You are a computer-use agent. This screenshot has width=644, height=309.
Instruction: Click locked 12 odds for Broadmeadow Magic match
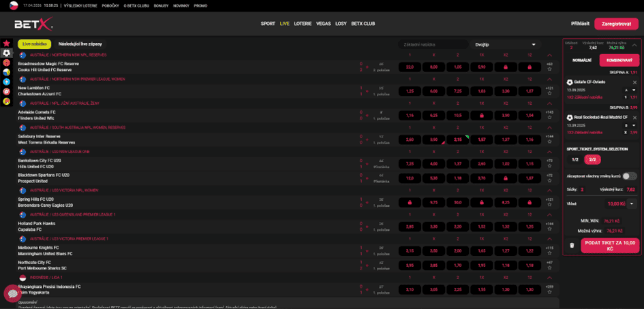coord(530,67)
